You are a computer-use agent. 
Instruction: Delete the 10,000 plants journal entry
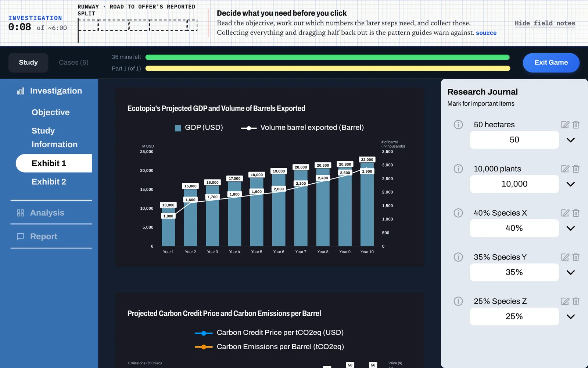576,169
